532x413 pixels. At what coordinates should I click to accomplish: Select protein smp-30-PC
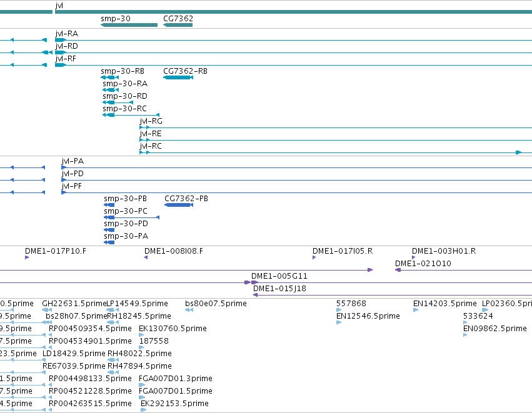(x=126, y=211)
